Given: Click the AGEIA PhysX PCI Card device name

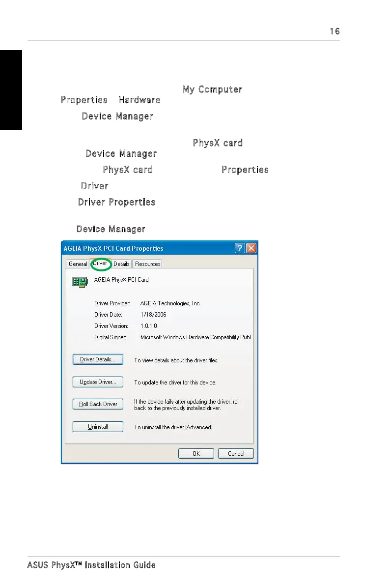Looking at the screenshot, I should tap(121, 280).
